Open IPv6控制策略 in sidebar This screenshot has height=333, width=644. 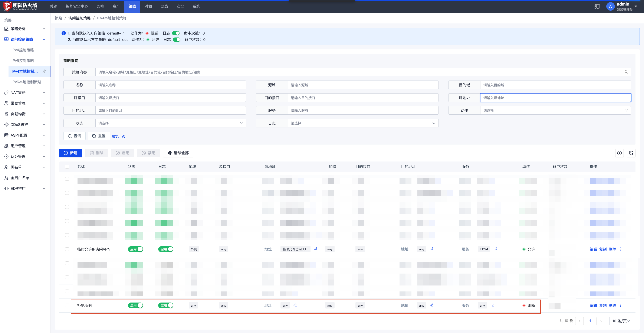[23, 61]
